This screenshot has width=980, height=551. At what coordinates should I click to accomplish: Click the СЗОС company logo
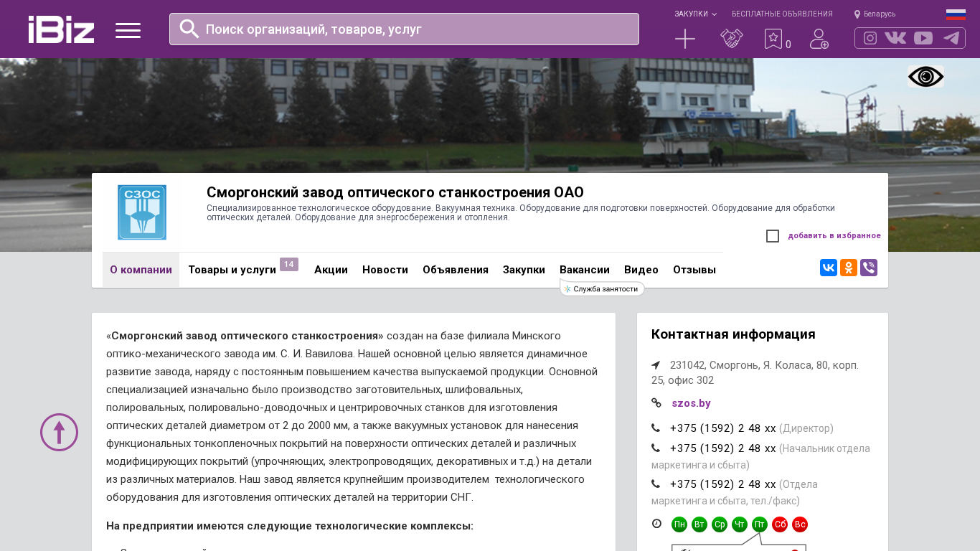142,212
